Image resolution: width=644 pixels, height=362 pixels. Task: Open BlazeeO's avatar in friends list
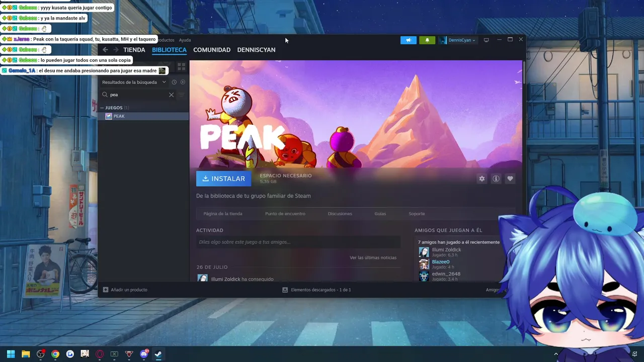click(424, 264)
